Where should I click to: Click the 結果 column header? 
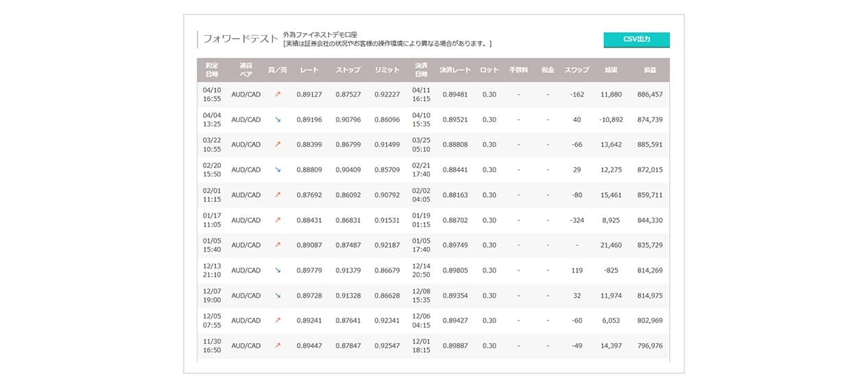pyautogui.click(x=611, y=70)
